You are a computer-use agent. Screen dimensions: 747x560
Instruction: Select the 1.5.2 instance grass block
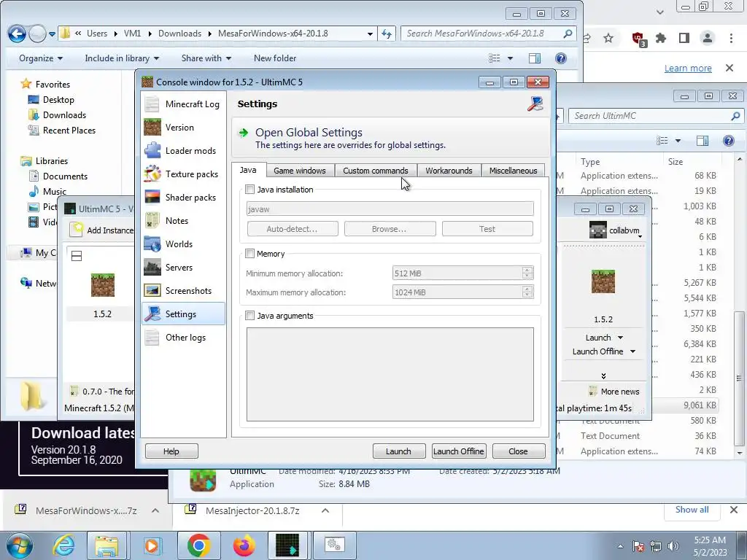tap(102, 285)
